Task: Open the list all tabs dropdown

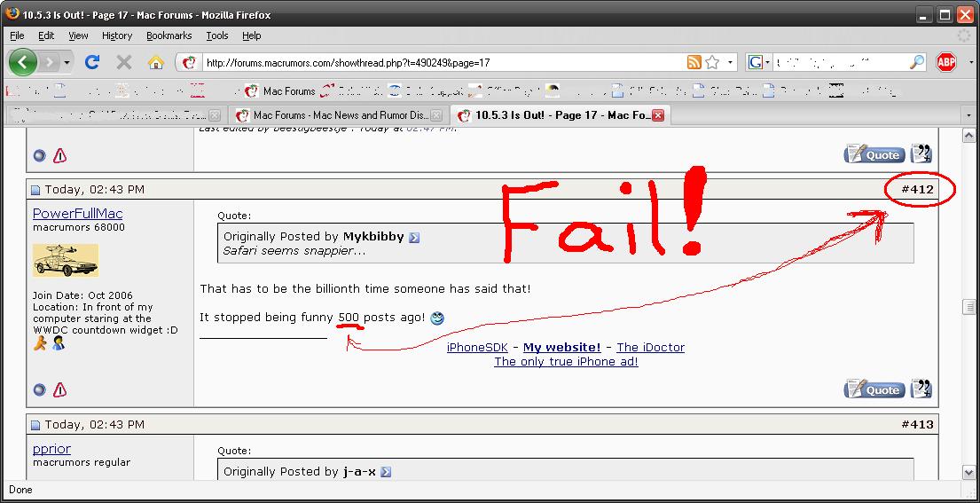Action: 969,115
